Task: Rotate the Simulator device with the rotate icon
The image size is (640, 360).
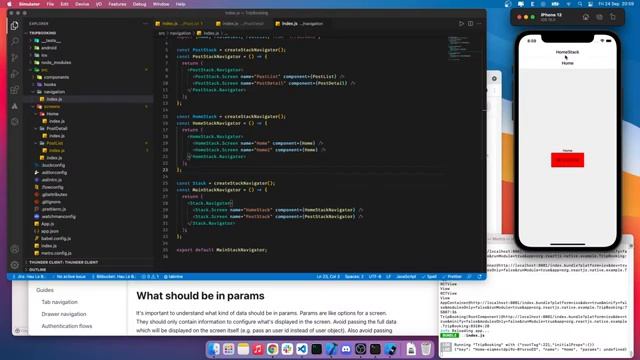Action: [x=613, y=17]
